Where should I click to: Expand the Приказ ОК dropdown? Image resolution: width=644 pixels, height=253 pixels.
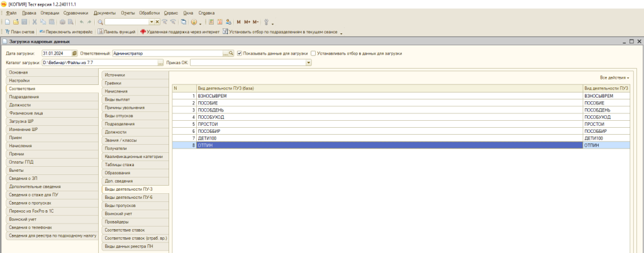(x=308, y=62)
